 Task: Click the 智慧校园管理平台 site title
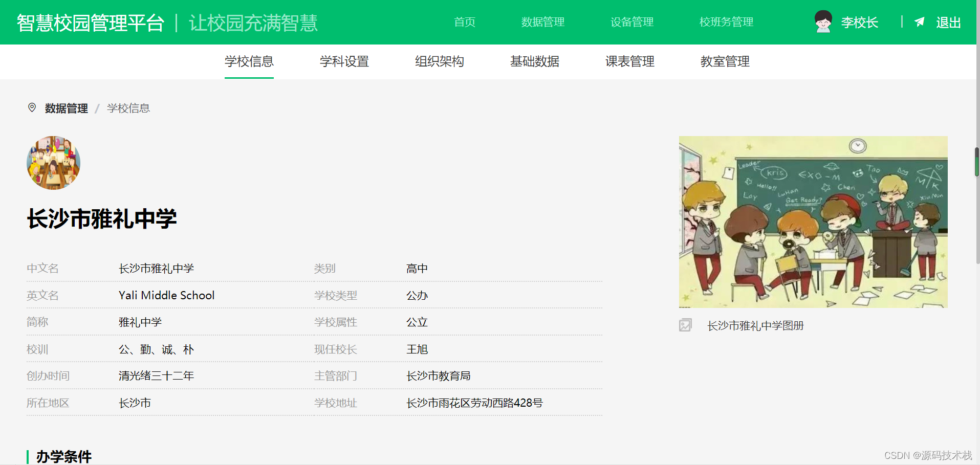pyautogui.click(x=90, y=23)
